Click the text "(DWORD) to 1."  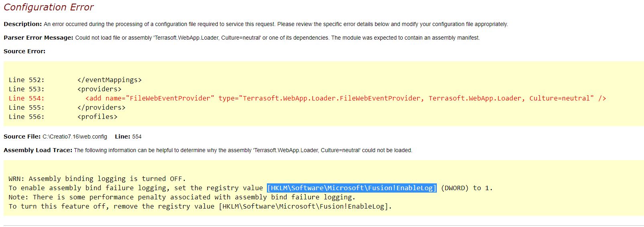click(467, 188)
